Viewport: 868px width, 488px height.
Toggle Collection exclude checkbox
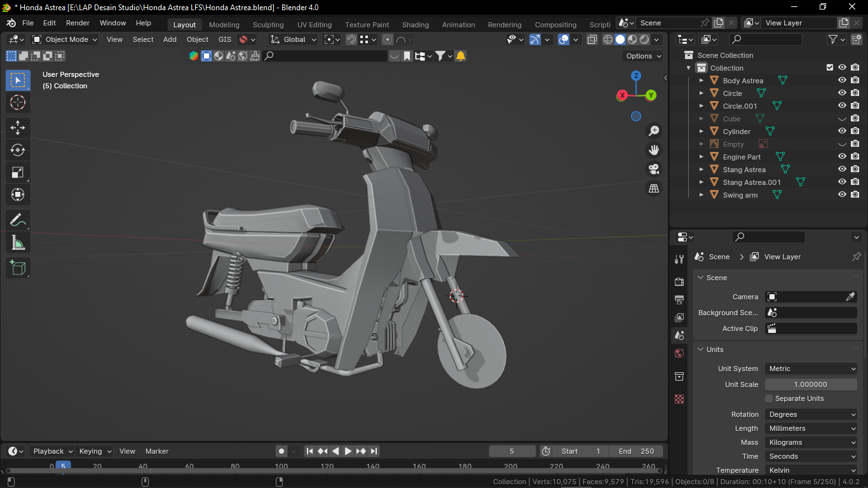[x=829, y=68]
